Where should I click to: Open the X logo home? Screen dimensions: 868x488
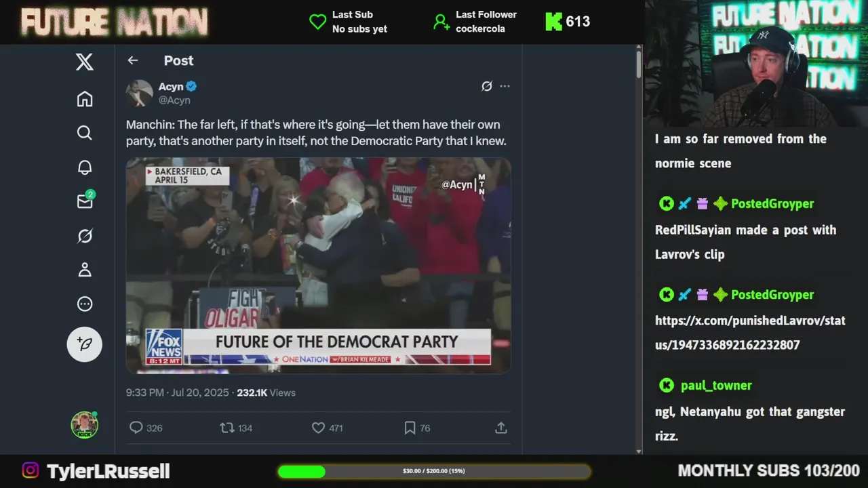[84, 62]
